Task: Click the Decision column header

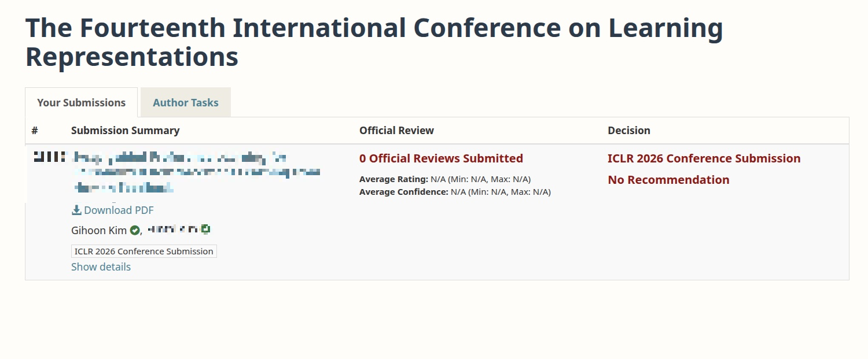Action: (x=629, y=131)
